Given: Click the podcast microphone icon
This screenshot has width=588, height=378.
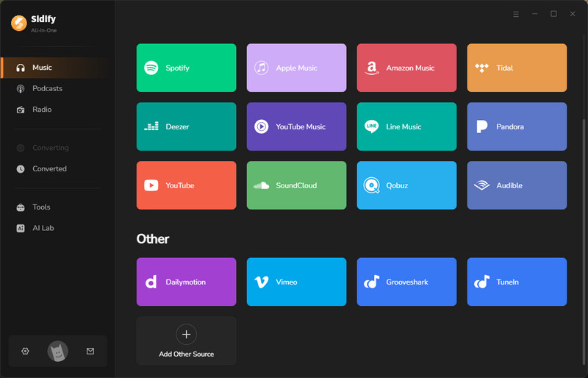Looking at the screenshot, I should tap(21, 89).
